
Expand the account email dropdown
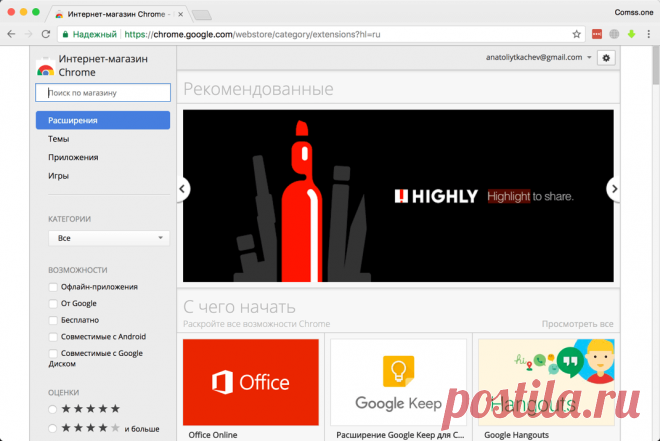point(589,57)
